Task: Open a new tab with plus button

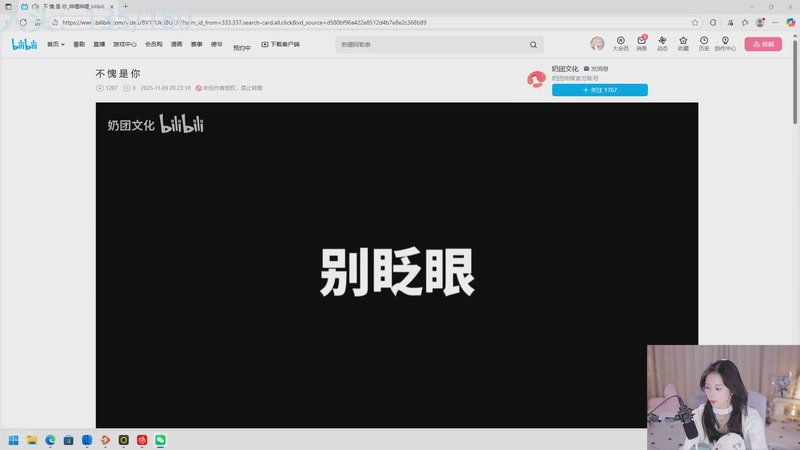Action: [126, 7]
